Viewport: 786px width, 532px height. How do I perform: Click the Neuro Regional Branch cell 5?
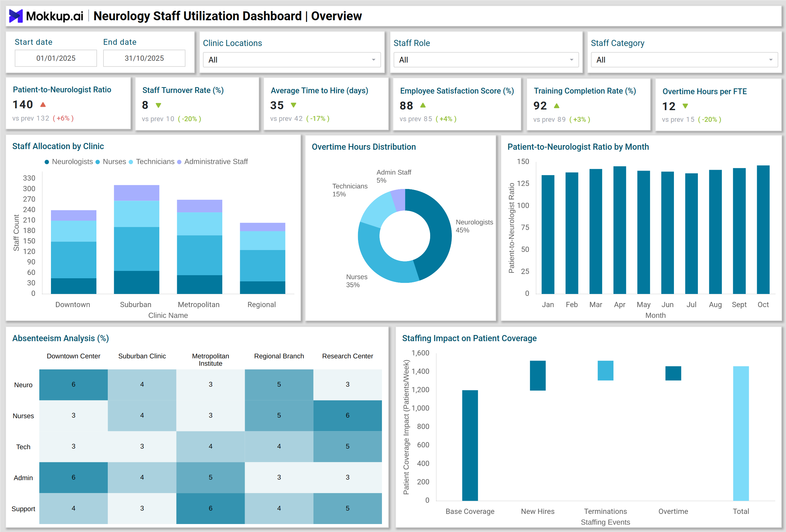click(x=279, y=385)
